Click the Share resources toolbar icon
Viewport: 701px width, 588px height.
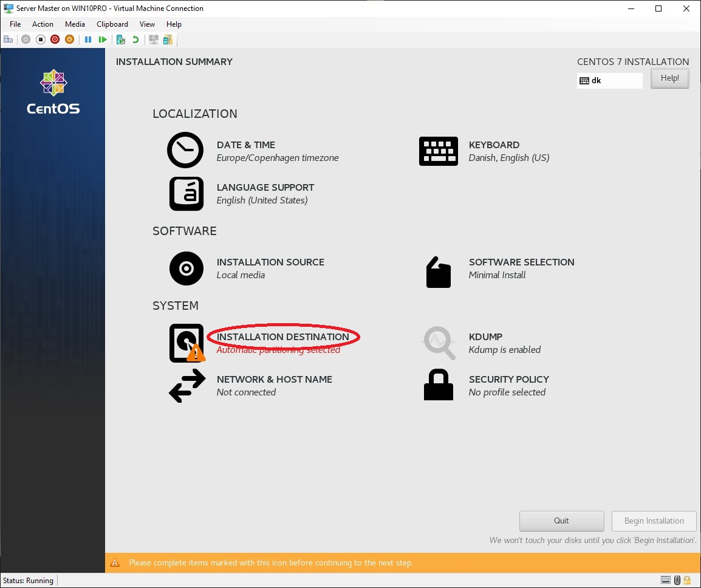pyautogui.click(x=168, y=39)
